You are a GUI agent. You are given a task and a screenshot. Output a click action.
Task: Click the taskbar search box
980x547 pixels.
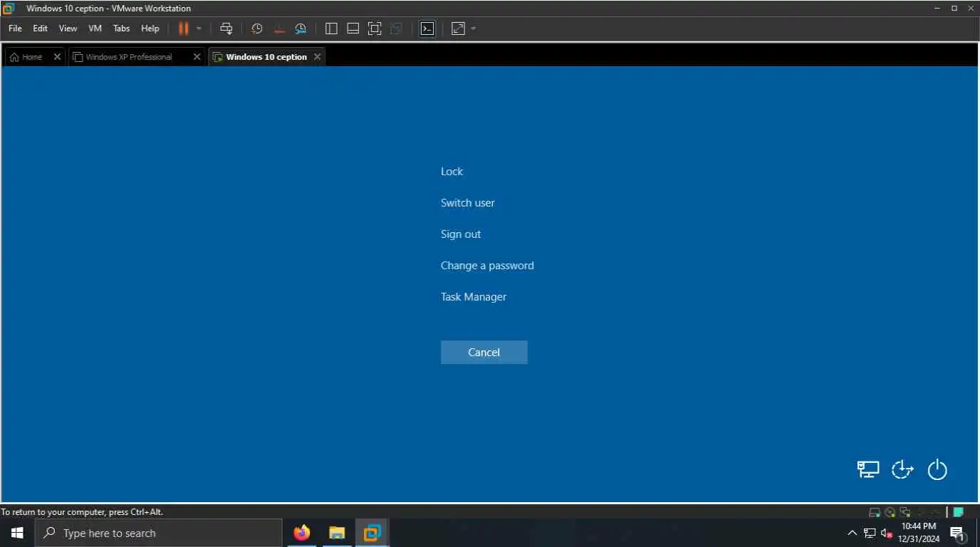click(x=159, y=533)
